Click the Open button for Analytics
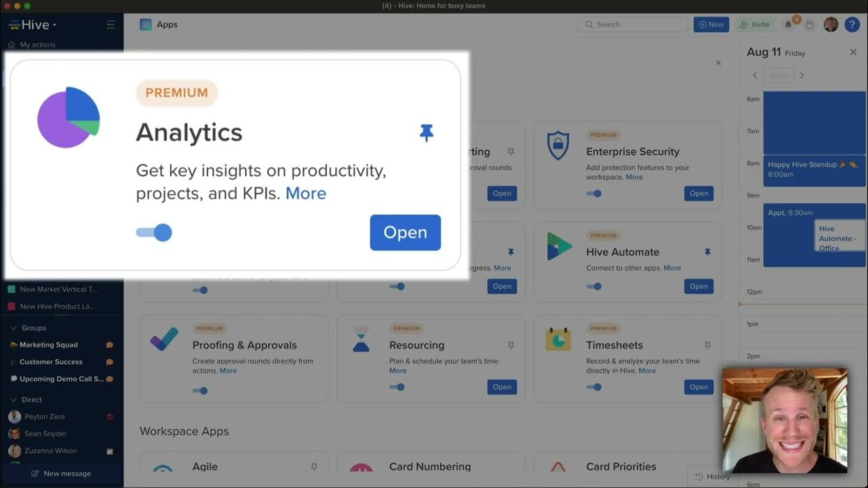868x488 pixels. pyautogui.click(x=405, y=232)
